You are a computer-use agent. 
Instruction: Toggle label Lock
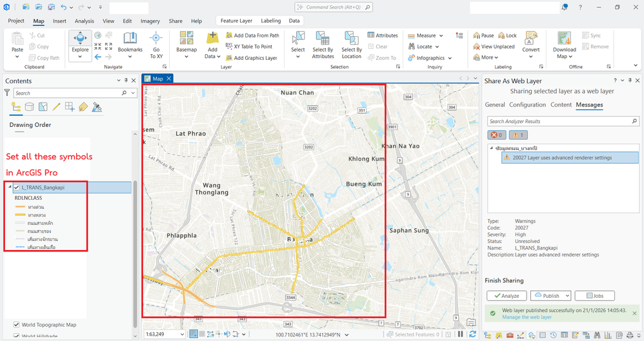pos(507,35)
